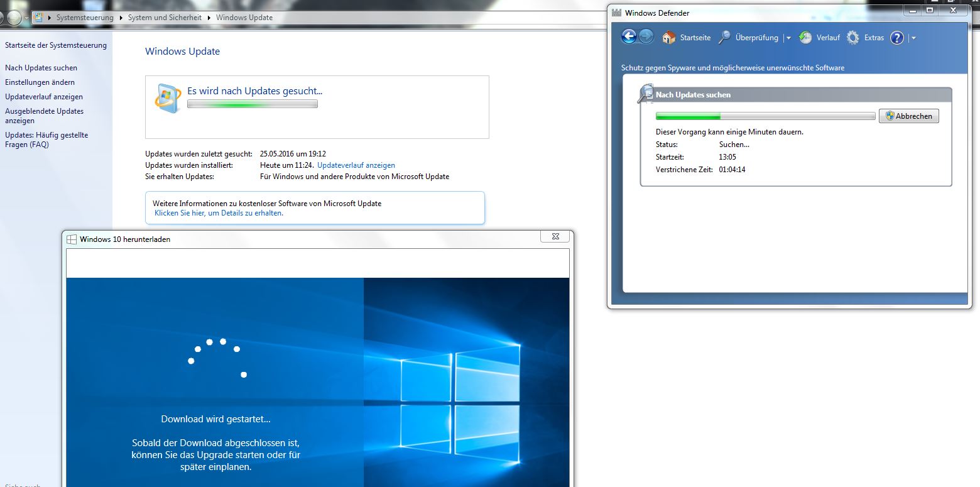Image resolution: width=980 pixels, height=487 pixels.
Task: Click Systemsteuerung in breadcrumb path
Action: coord(85,18)
